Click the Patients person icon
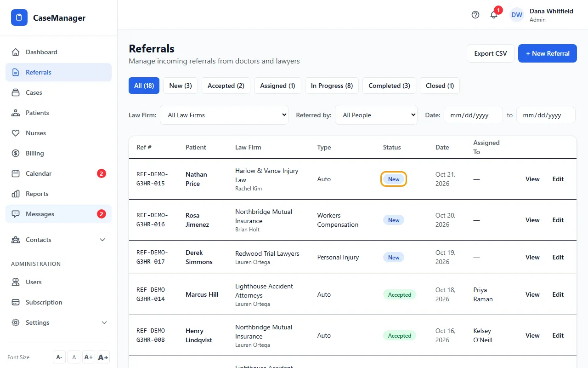 tap(16, 113)
